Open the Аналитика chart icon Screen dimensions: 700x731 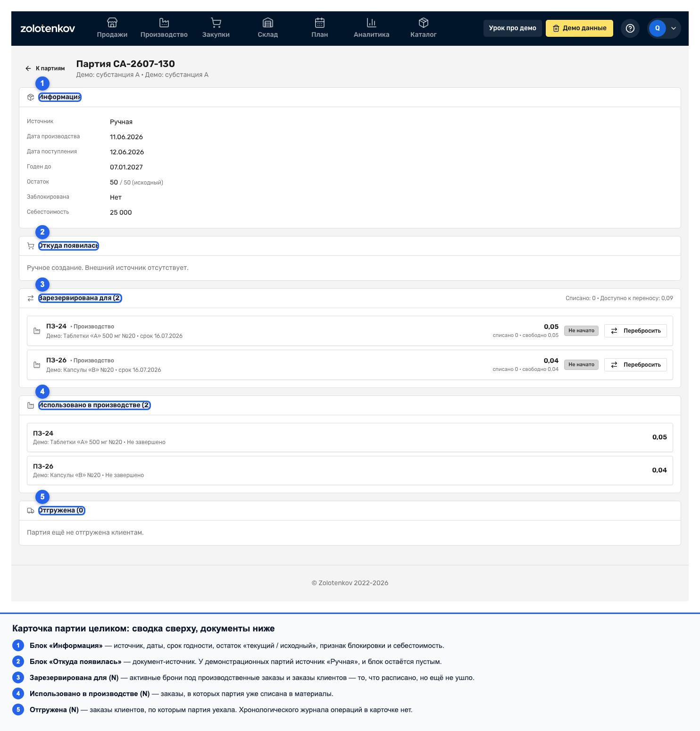372,23
